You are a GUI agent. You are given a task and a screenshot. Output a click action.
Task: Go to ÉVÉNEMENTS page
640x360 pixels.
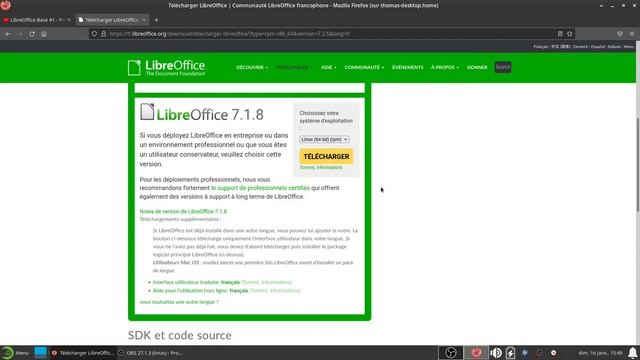pyautogui.click(x=407, y=67)
